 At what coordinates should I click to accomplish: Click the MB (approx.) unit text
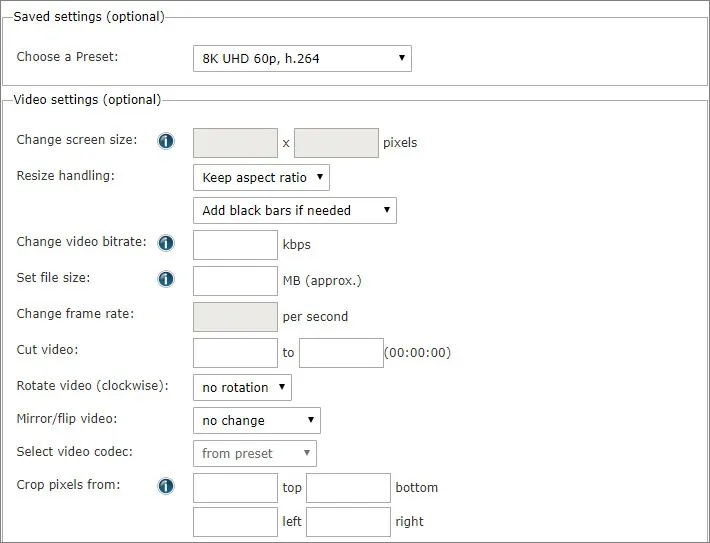322,281
